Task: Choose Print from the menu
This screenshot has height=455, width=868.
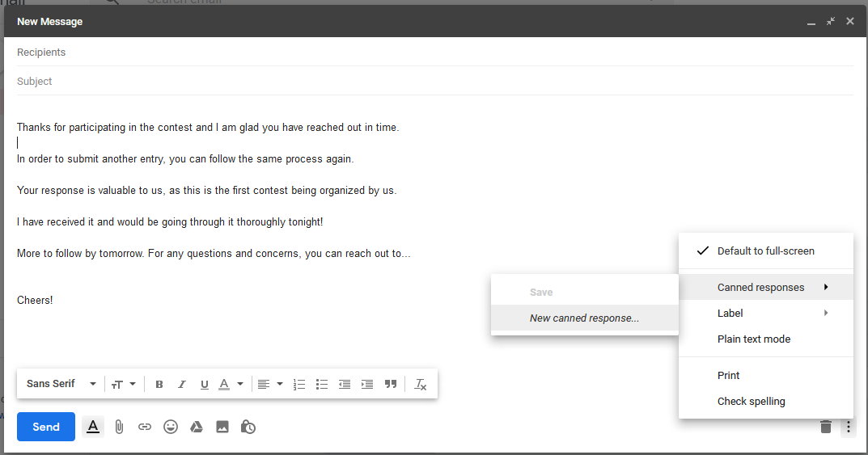Action: pyautogui.click(x=765, y=375)
